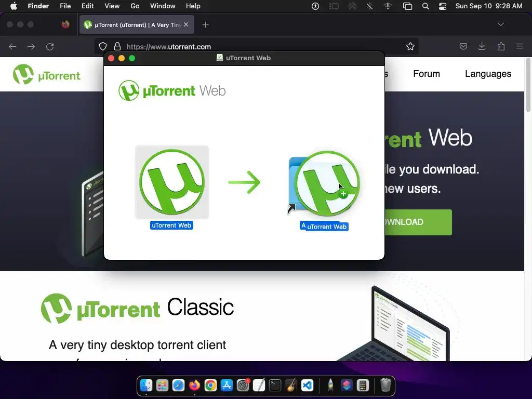532x399 pixels.
Task: Click the Applications folder alias icon
Action: [324, 183]
